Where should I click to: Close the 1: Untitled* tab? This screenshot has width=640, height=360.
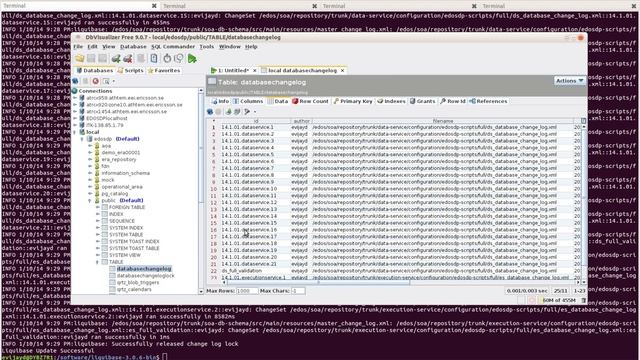coord(255,71)
